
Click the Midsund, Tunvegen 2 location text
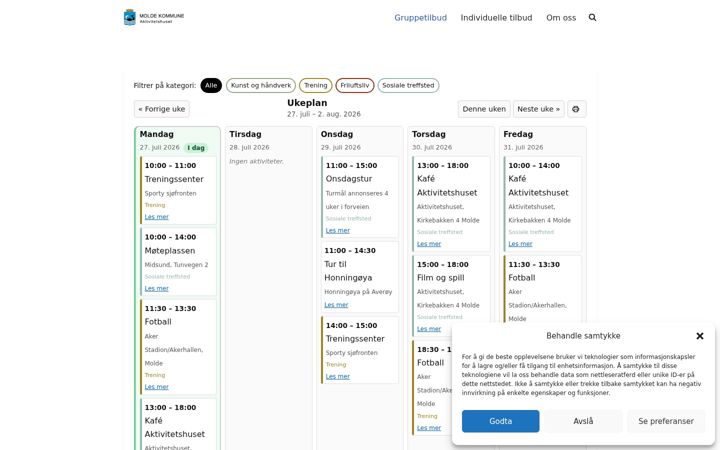click(x=176, y=264)
